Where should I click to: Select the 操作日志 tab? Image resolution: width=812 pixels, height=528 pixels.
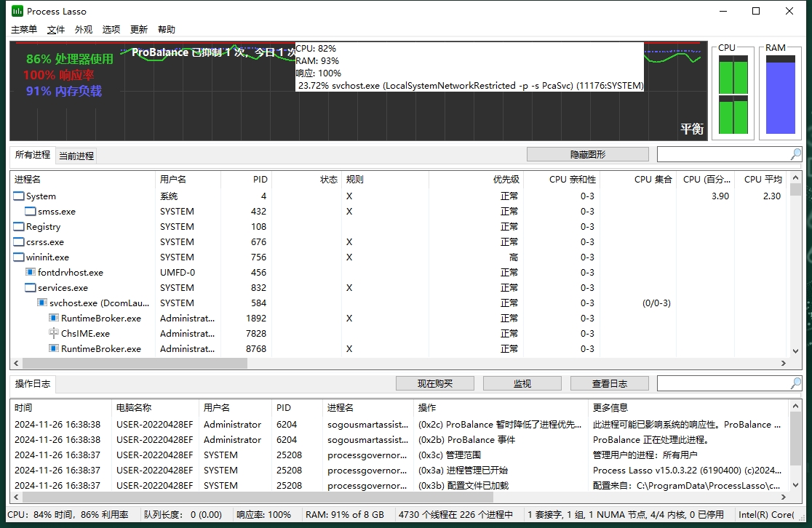(33, 383)
